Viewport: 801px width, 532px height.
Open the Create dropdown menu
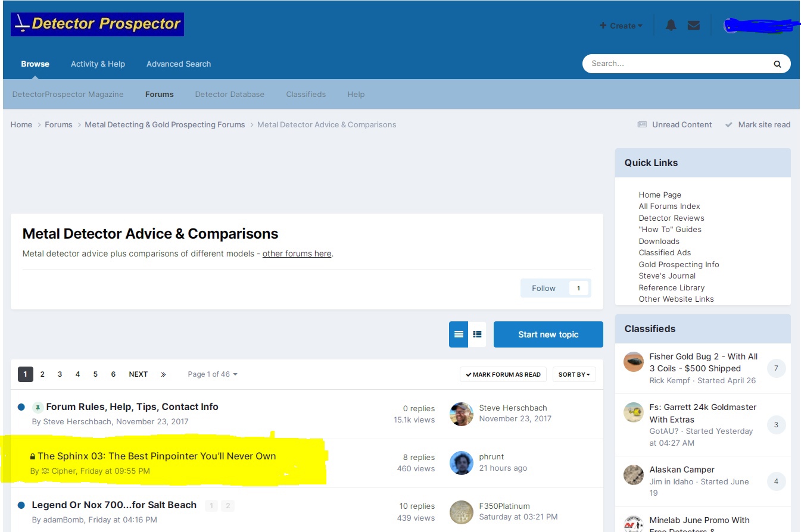coord(621,26)
